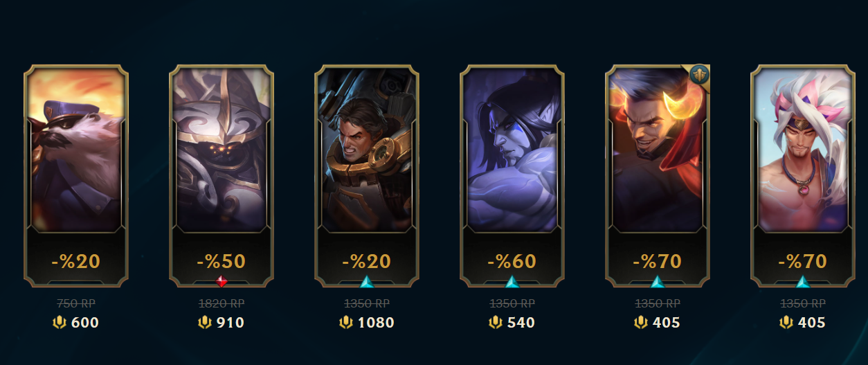868x365 pixels.
Task: Pick the white-haired pastel skin card
Action: [803, 176]
